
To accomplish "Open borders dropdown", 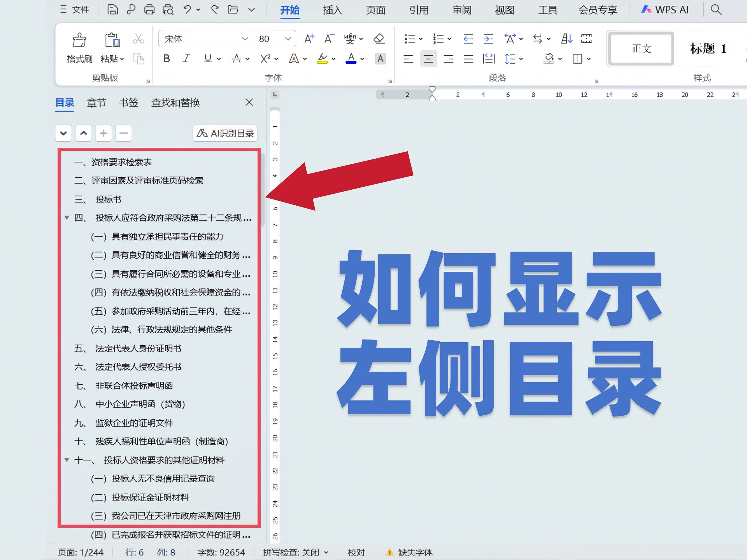I will point(589,59).
